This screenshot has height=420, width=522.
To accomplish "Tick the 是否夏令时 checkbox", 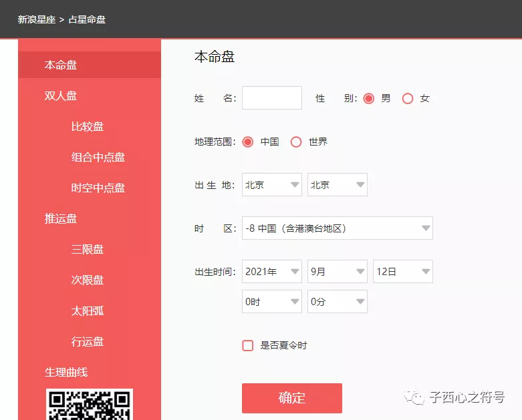I will (x=248, y=345).
